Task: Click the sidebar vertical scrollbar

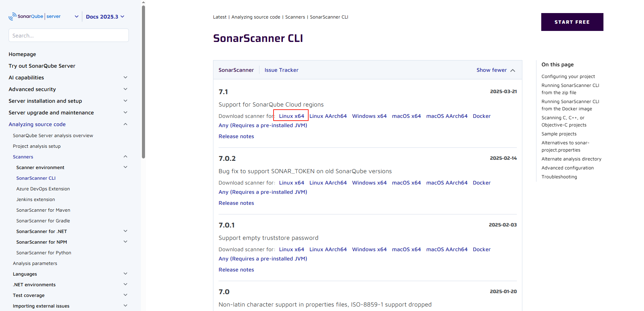Action: point(143,82)
